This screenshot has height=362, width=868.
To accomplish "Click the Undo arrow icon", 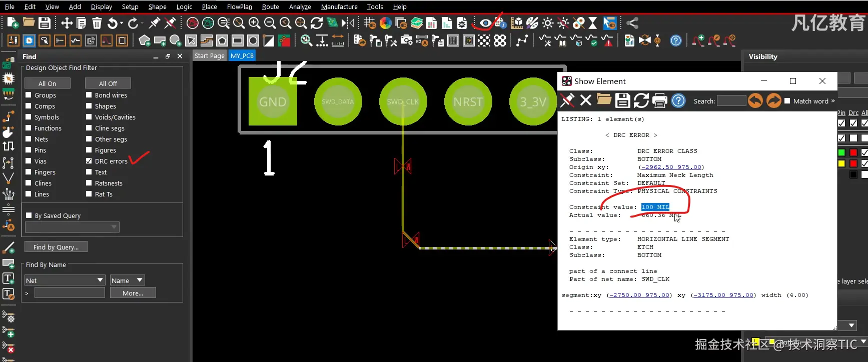I will (113, 23).
